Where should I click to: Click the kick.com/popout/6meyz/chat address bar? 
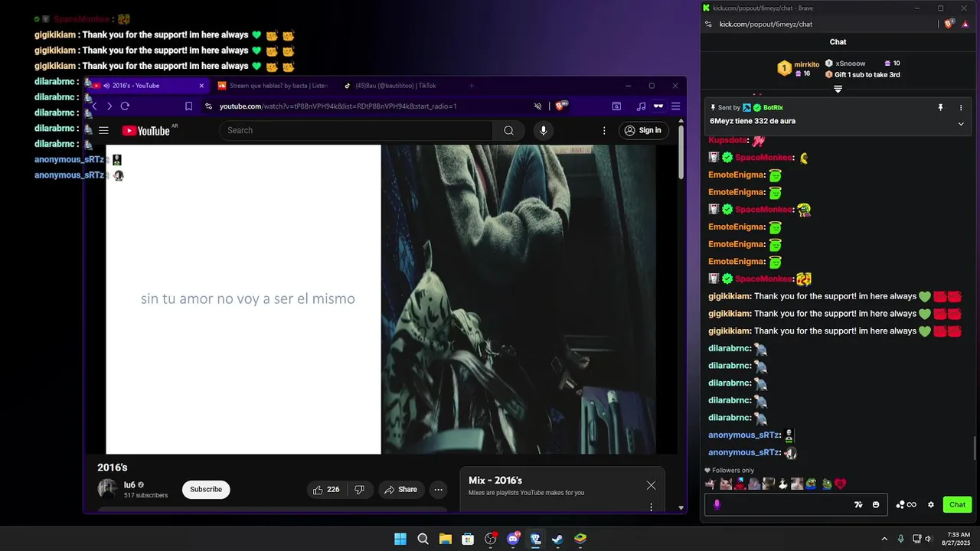pos(766,24)
